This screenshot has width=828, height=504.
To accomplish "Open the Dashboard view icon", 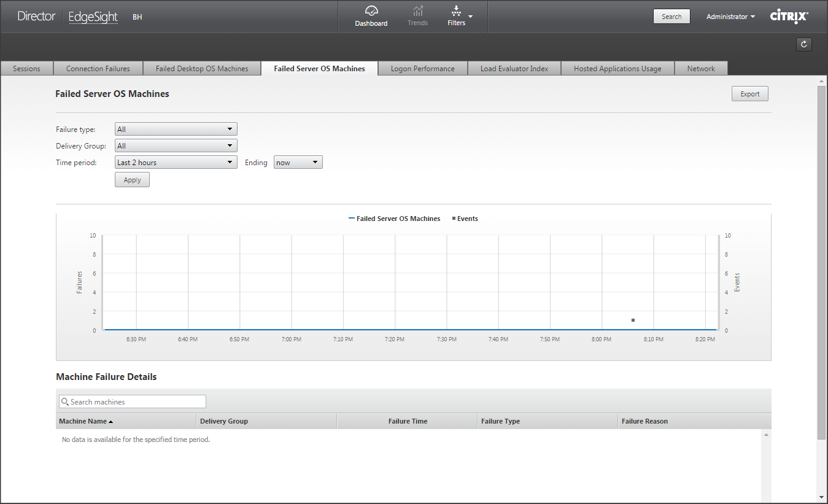I will point(371,12).
